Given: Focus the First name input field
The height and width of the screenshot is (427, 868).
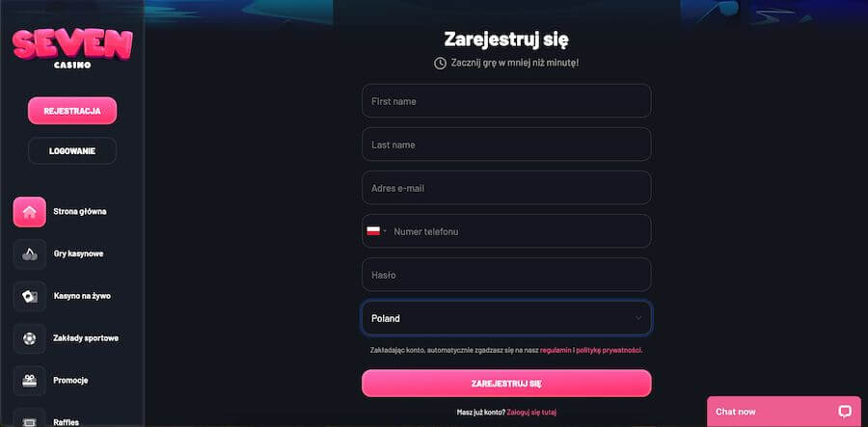Looking at the screenshot, I should (506, 100).
